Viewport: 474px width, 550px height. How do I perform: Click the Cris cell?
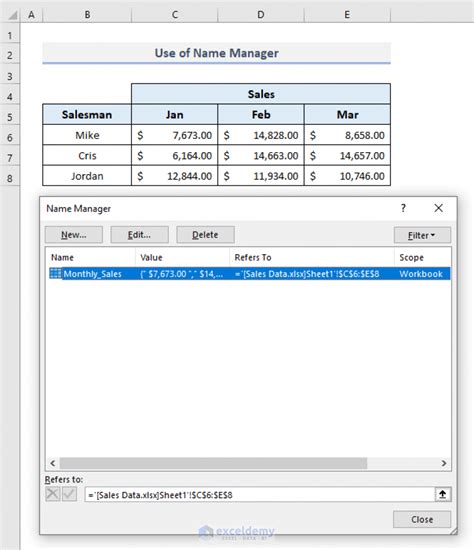(x=87, y=155)
